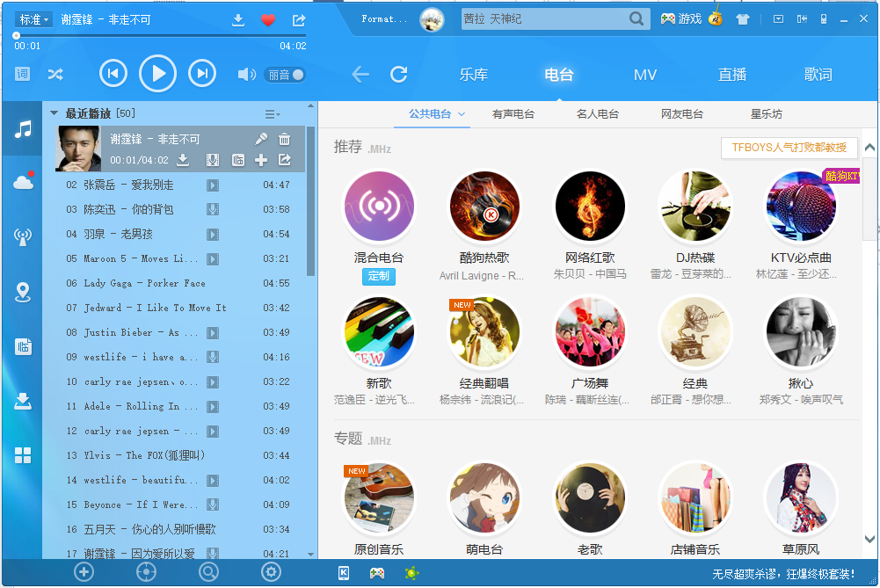880x588 pixels.
Task: Open the main menu dropdown box icon
Action: click(778, 19)
